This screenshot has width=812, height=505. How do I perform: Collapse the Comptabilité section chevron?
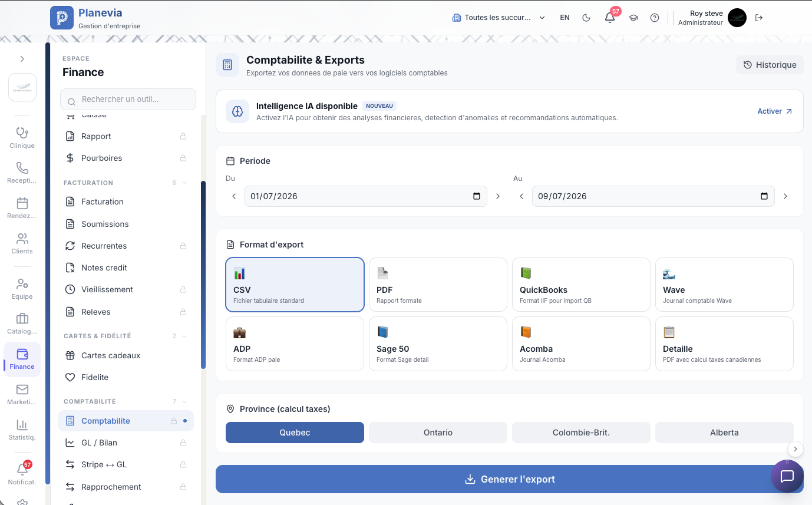pos(184,401)
